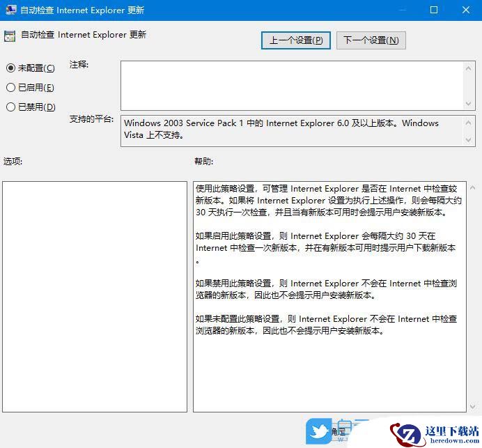Image resolution: width=482 pixels, height=448 pixels.
Task: Click the policy setting icon beside the heading
Action: pos(10,36)
